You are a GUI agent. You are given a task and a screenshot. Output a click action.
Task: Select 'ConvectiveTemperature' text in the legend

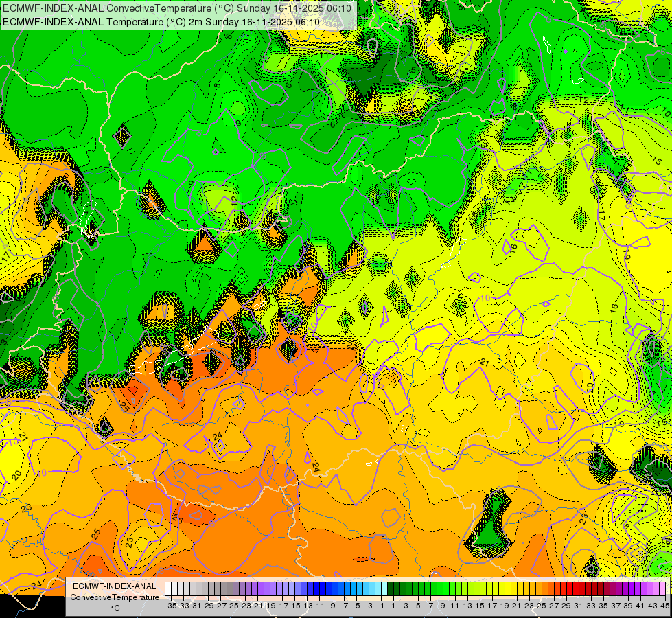115,597
